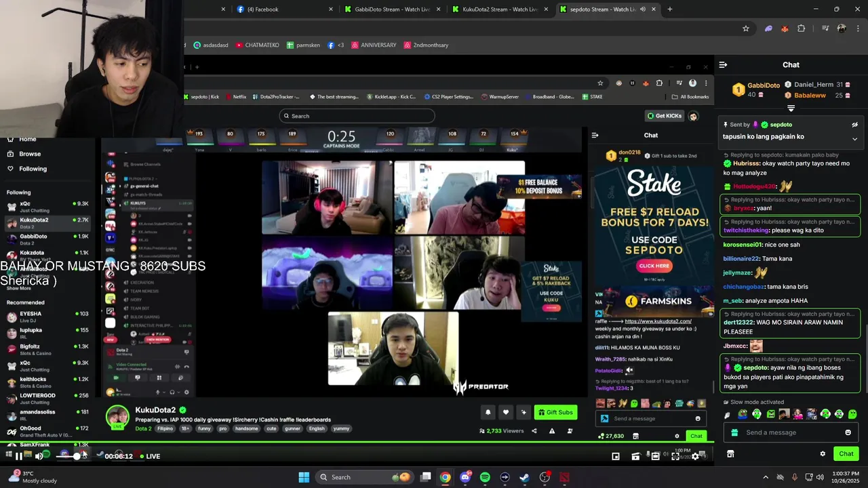Expand the pinned message chevron

coord(854,138)
